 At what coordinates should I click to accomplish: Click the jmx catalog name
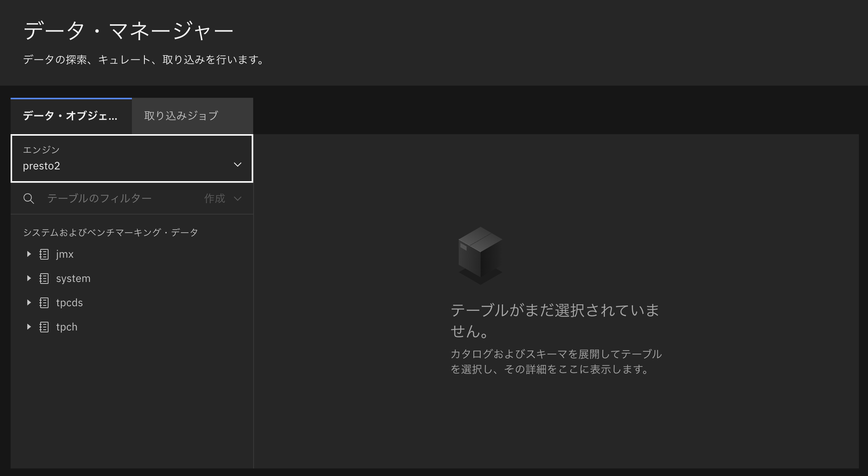[65, 254]
